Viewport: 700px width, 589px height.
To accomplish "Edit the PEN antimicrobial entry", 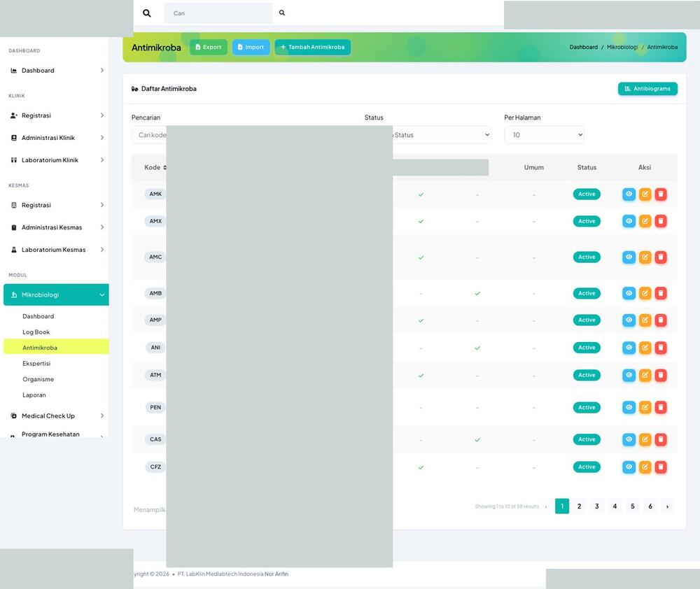I will click(645, 407).
